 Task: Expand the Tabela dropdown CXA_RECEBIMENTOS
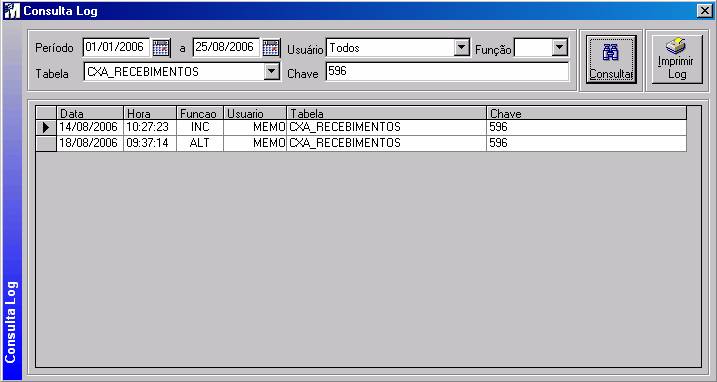click(272, 71)
